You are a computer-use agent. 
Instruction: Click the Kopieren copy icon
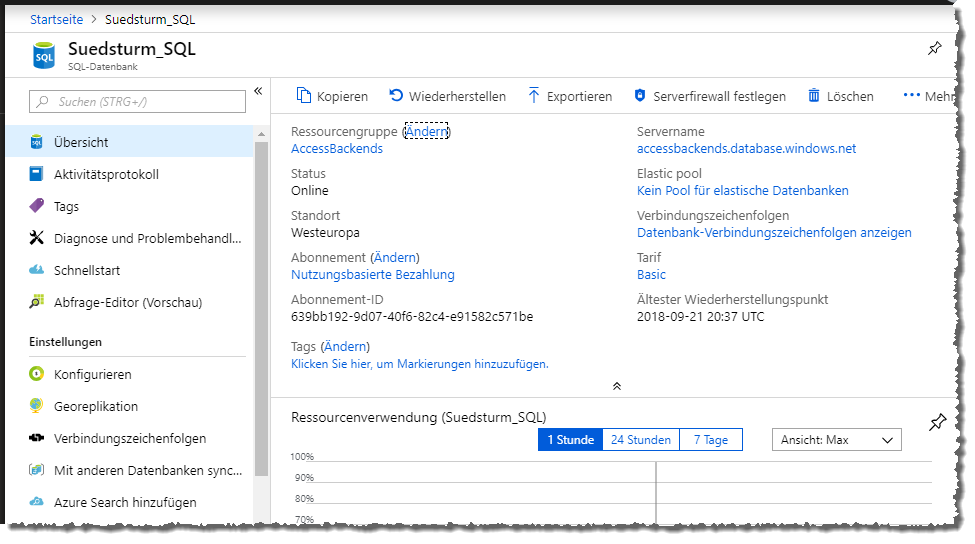pos(303,95)
